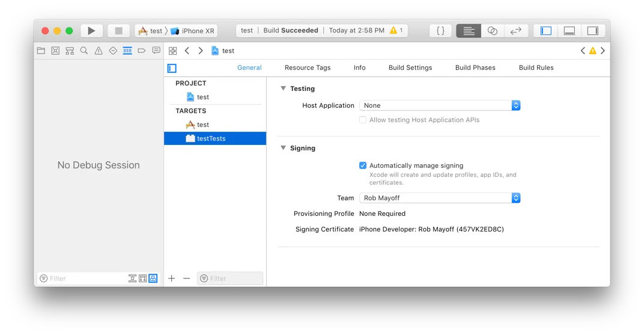Viewport: 644px width, 335px height.
Task: Open the Host Application dropdown
Action: 440,106
